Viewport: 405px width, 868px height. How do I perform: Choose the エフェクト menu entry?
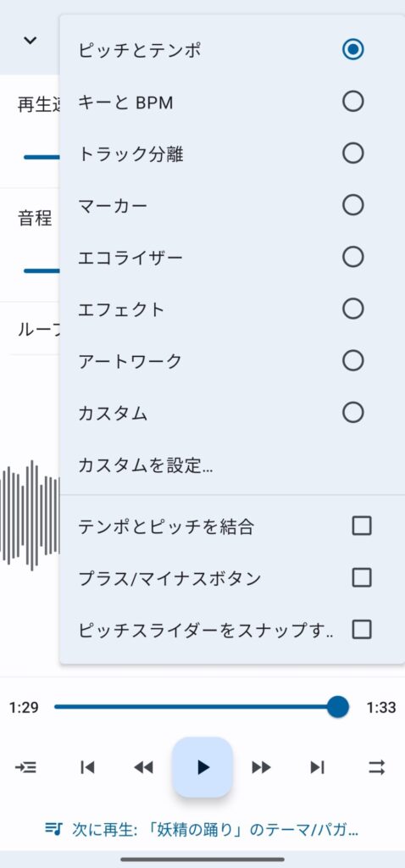[x=232, y=309]
